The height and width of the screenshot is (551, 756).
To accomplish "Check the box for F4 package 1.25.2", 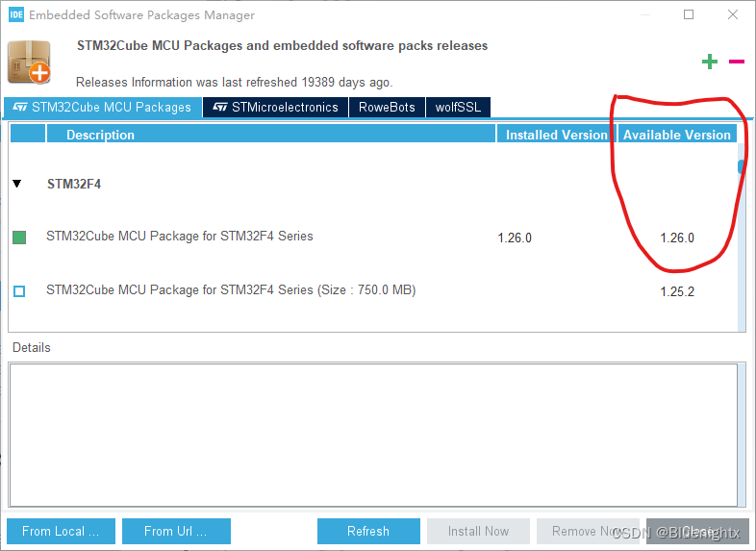I will (x=19, y=291).
